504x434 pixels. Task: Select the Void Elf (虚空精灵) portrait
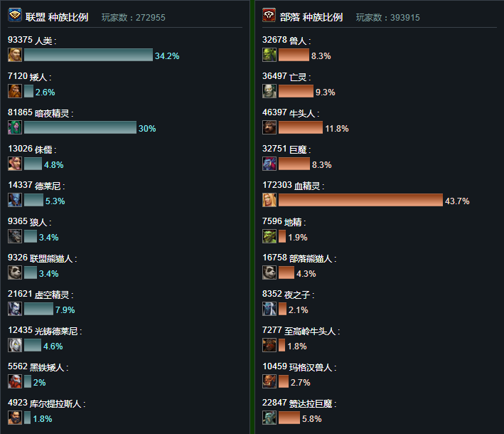coord(15,309)
